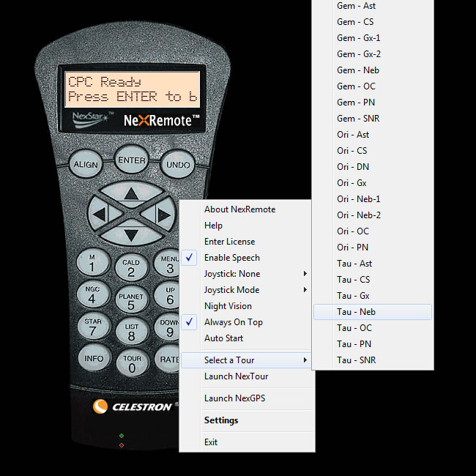476x476 pixels.
Task: Select the Tau - OC tour
Action: click(373, 328)
